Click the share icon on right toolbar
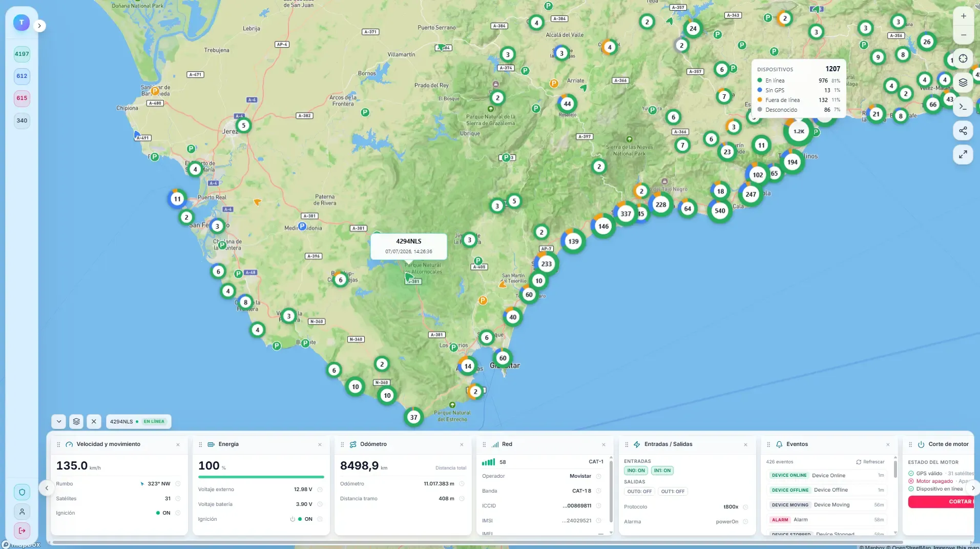The height and width of the screenshot is (549, 980). point(963,131)
